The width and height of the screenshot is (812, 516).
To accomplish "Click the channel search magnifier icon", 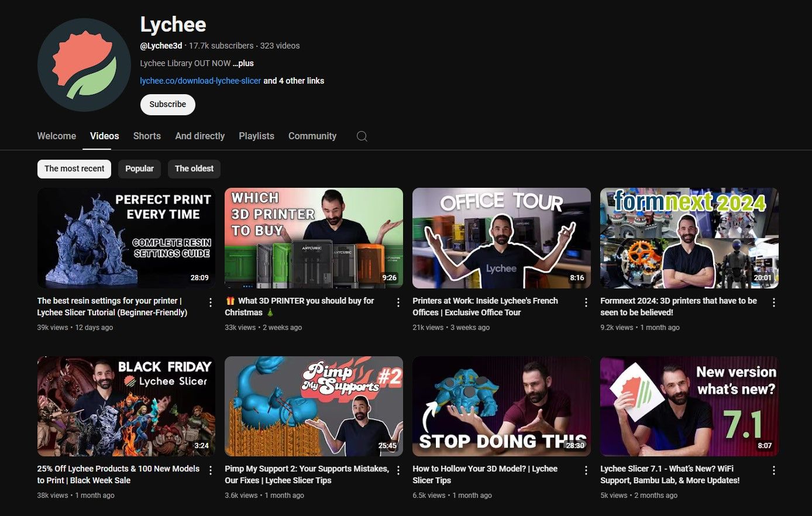I will 362,136.
